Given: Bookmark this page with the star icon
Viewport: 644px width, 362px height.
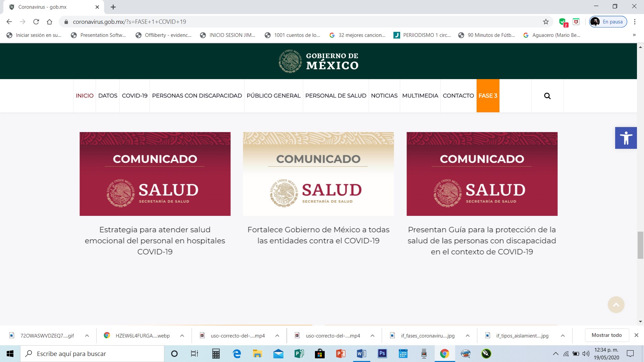Looking at the screenshot, I should point(546,22).
